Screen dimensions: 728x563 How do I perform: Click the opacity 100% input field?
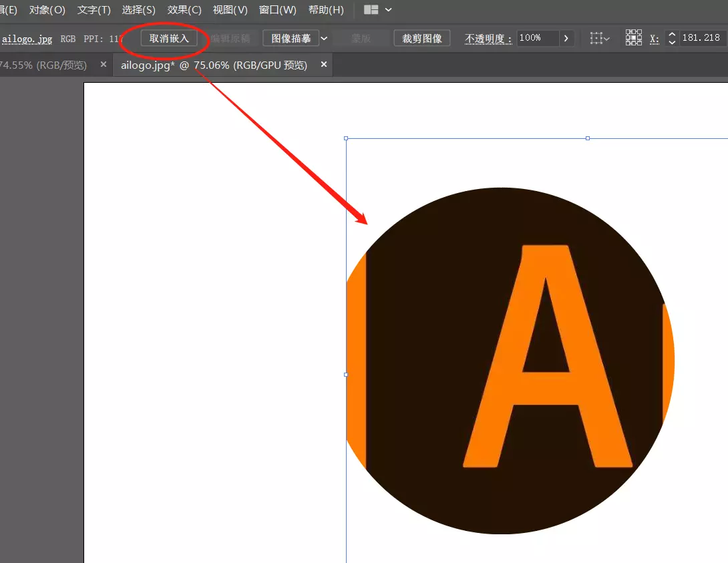pos(536,38)
